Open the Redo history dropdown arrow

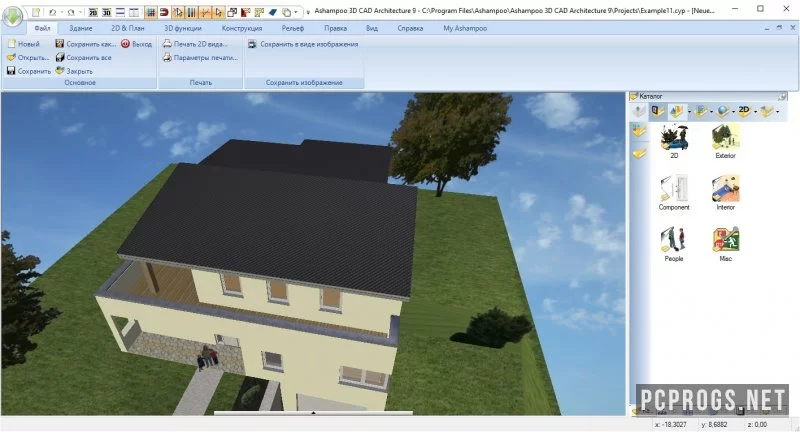81,12
